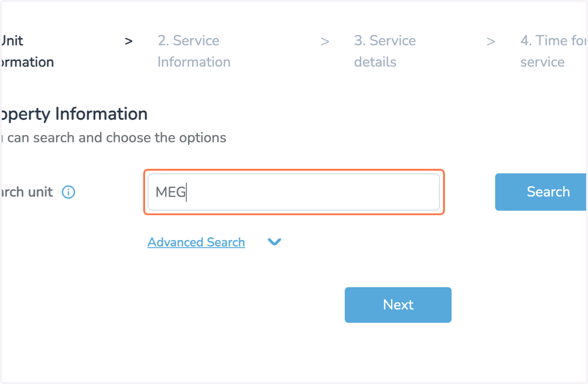Click arrow between Service Information and Service details
588x384 pixels.
tap(324, 41)
